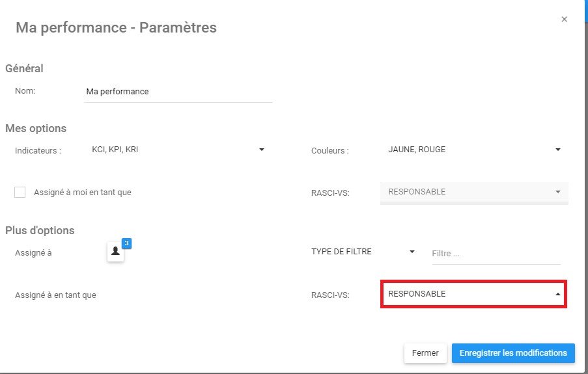Click the Général section heading
The width and height of the screenshot is (588, 374).
[x=24, y=68]
